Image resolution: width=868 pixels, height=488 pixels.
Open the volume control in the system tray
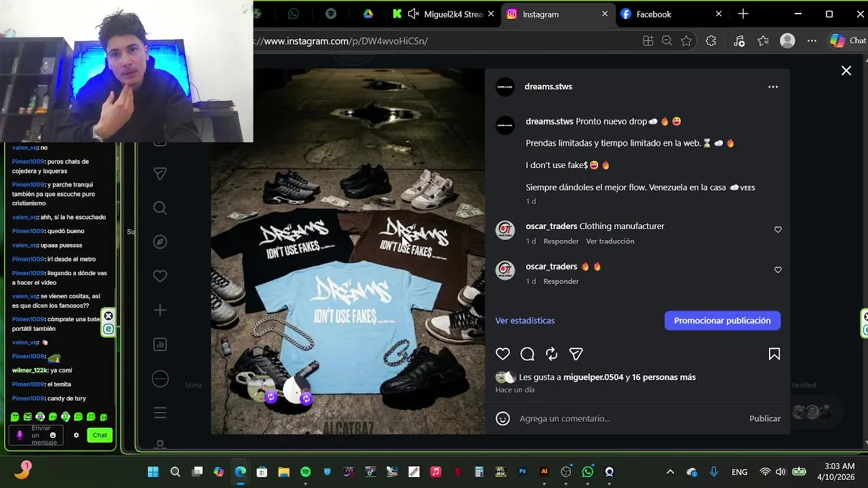[781, 472]
